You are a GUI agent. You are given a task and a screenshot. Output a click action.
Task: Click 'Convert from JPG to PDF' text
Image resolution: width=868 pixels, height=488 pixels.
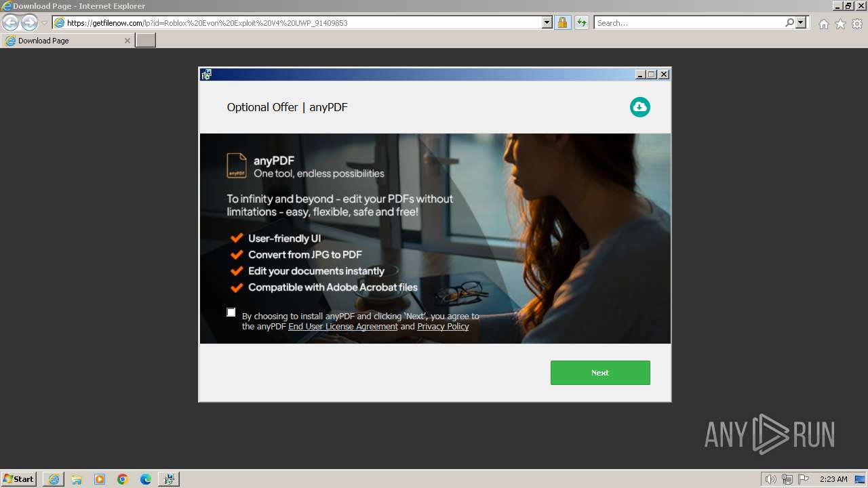tap(305, 255)
